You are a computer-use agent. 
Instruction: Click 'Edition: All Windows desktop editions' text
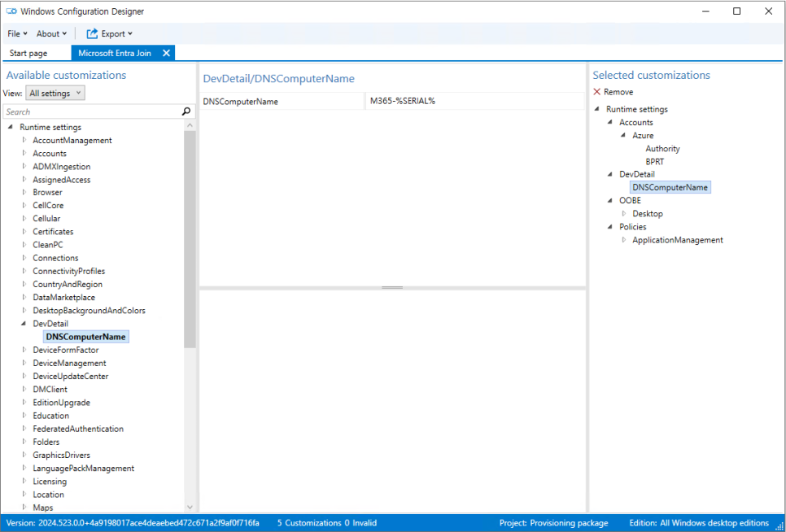[x=699, y=523]
